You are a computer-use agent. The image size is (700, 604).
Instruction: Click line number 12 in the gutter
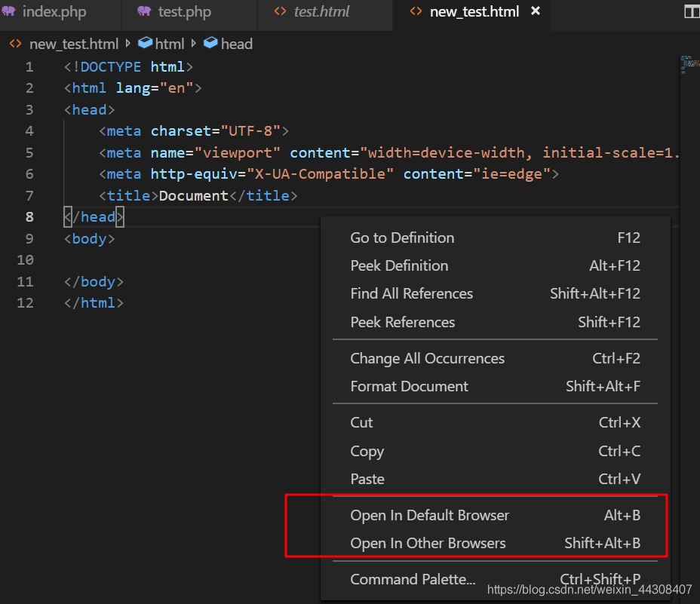26,303
